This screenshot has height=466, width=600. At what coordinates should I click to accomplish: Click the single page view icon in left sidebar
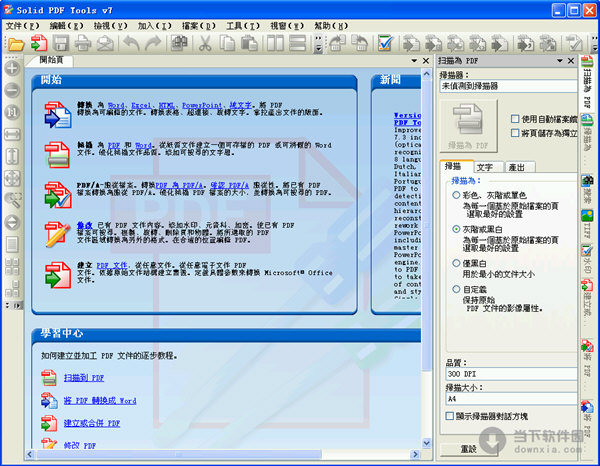coord(12,244)
